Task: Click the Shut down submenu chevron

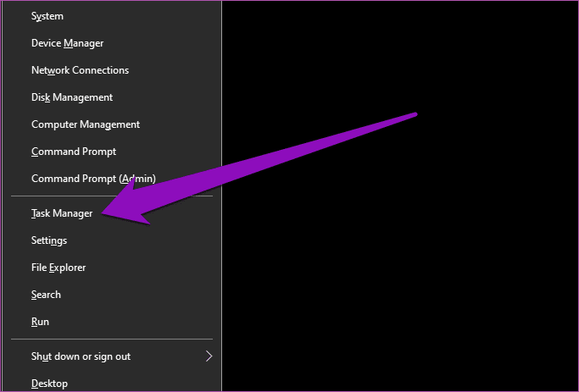Action: (209, 356)
